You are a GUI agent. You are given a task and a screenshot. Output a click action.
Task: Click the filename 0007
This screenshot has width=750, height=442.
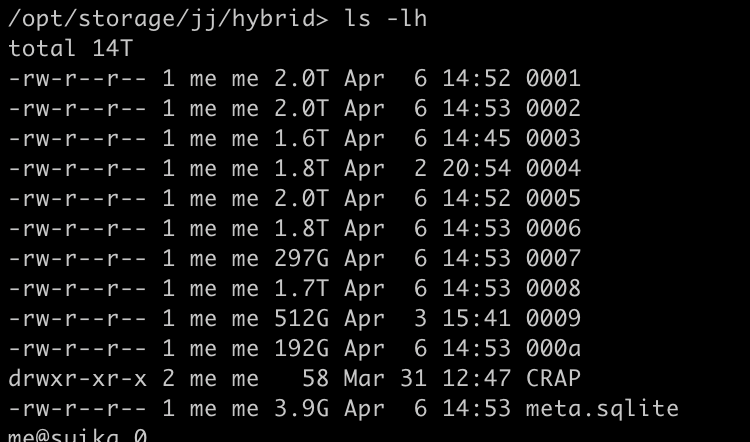click(x=553, y=258)
